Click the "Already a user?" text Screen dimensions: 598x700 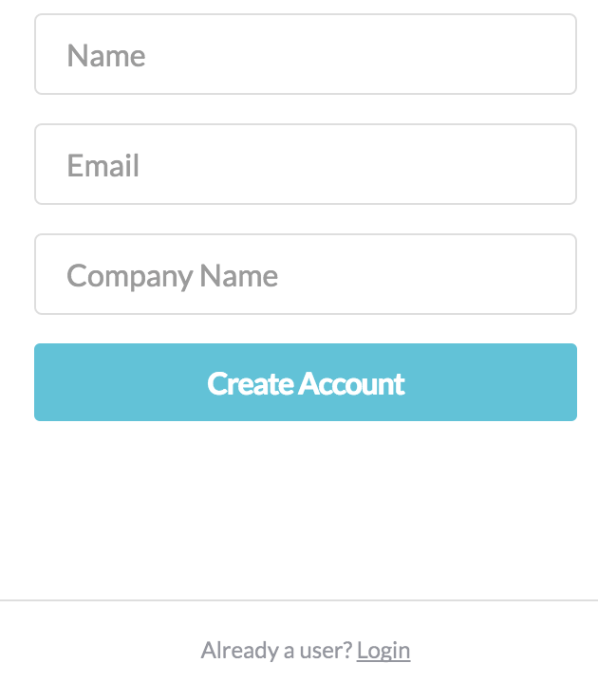pyautogui.click(x=276, y=650)
